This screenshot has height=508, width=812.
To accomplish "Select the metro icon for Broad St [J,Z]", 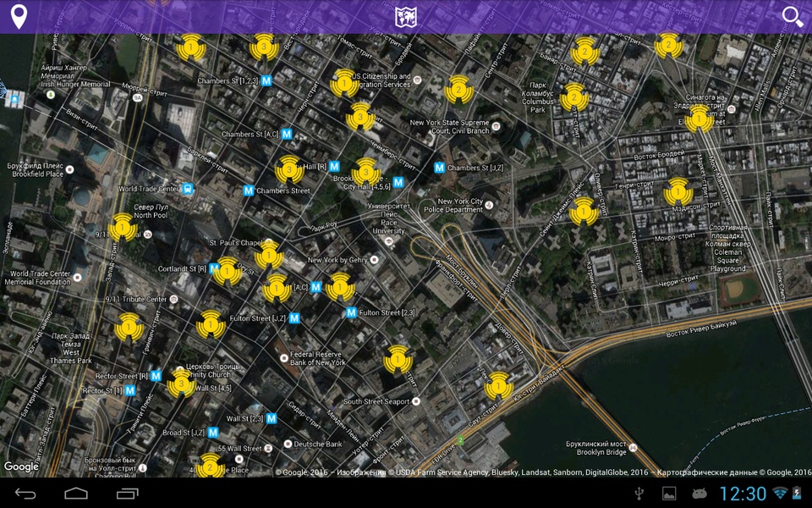I will 213,433.
